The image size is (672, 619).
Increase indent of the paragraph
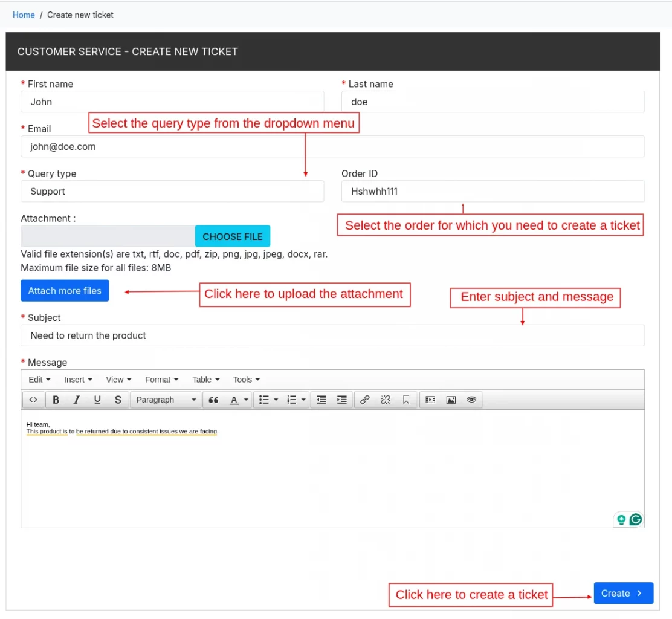click(x=341, y=400)
